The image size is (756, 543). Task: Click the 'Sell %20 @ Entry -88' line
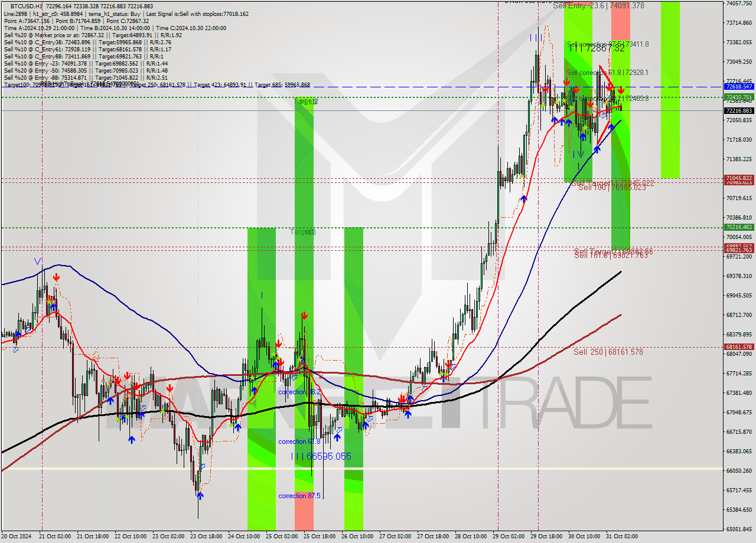coord(86,77)
